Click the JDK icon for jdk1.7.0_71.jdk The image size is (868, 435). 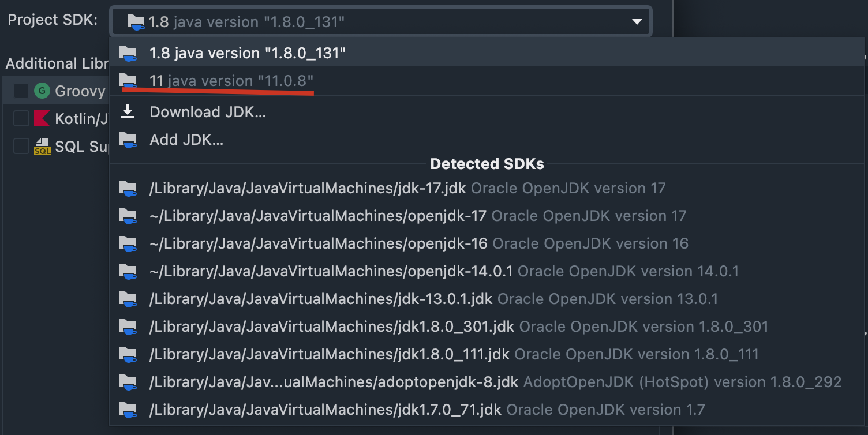(x=128, y=410)
